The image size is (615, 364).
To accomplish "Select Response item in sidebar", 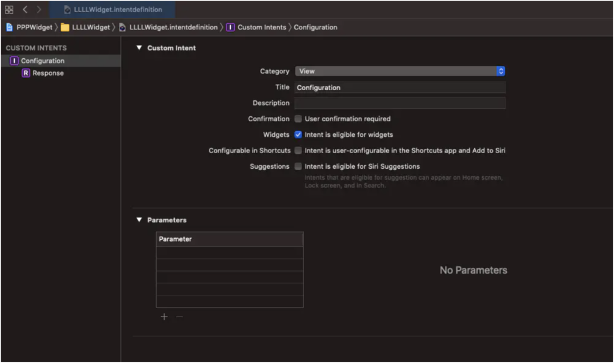I will click(x=61, y=73).
